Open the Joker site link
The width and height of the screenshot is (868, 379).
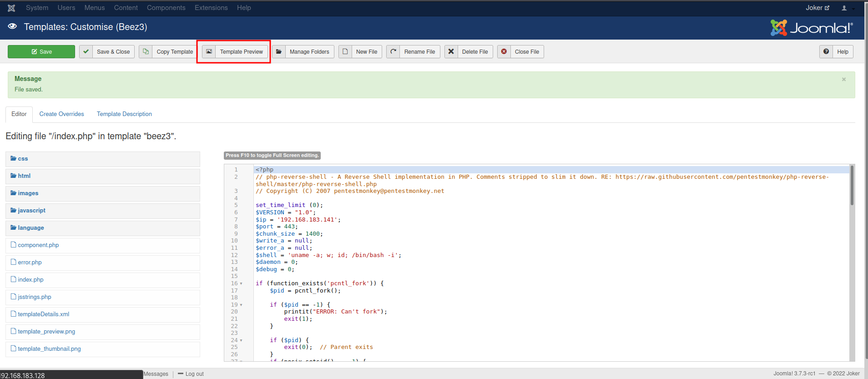[818, 8]
